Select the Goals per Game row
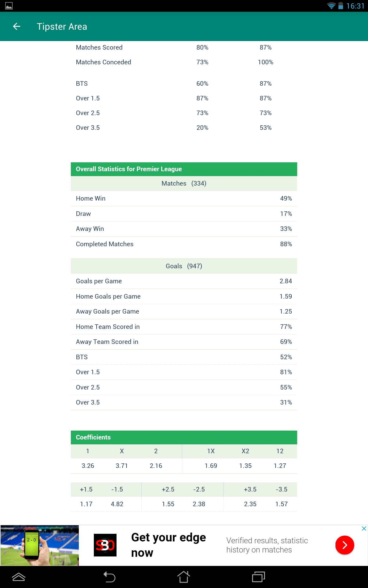The width and height of the screenshot is (368, 588). pos(184,281)
